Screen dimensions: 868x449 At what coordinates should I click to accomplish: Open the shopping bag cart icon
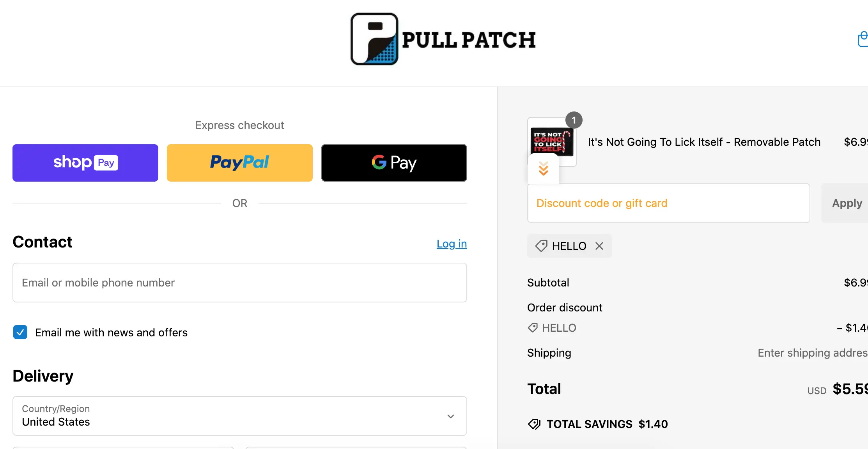coord(863,39)
